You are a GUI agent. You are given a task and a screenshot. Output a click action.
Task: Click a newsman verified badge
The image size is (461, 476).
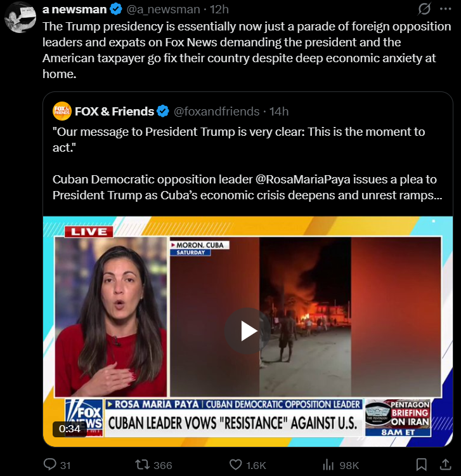[116, 9]
